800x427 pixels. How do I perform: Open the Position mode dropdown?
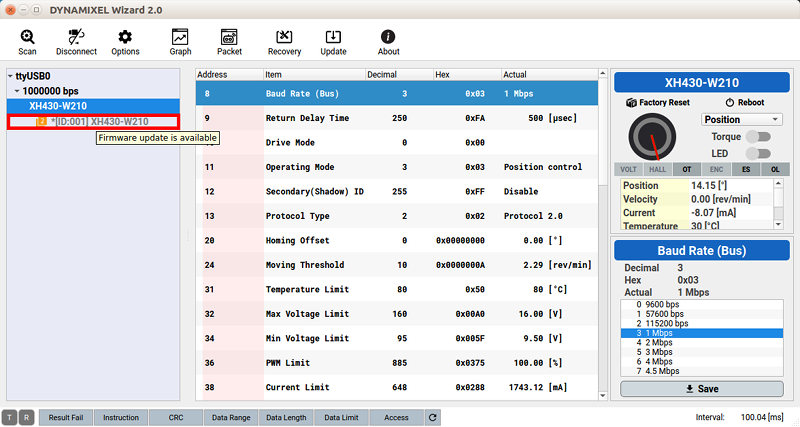pos(742,119)
